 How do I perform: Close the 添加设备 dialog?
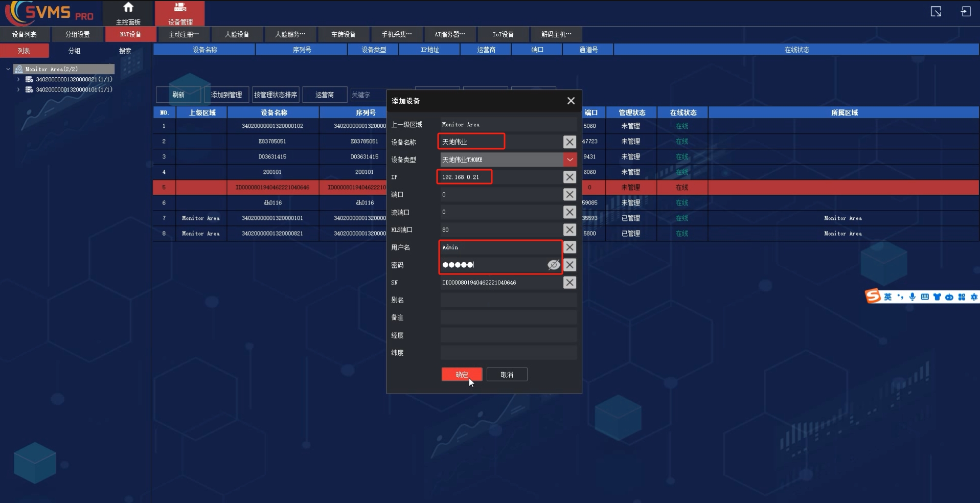[571, 101]
